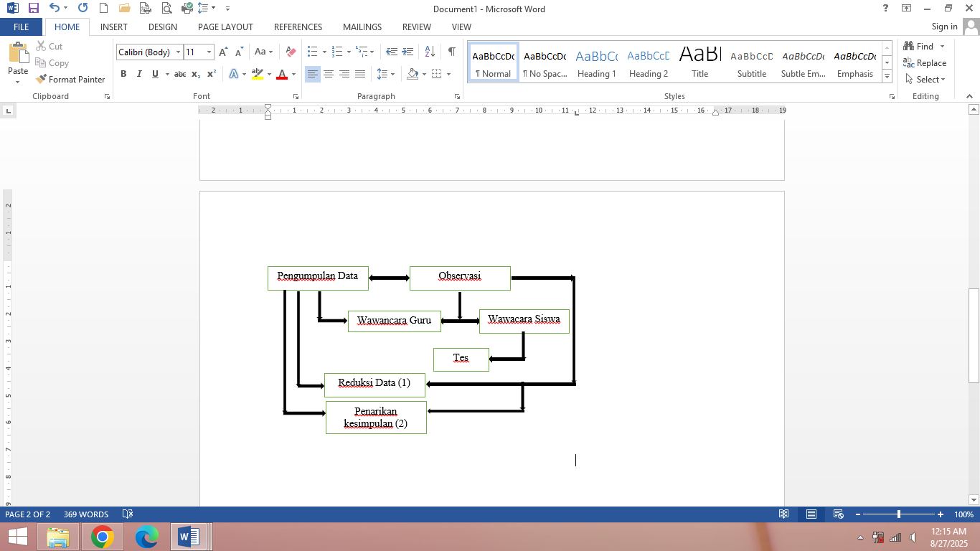Click the Grow Font size icon
The height and width of the screenshot is (551, 980).
click(223, 52)
